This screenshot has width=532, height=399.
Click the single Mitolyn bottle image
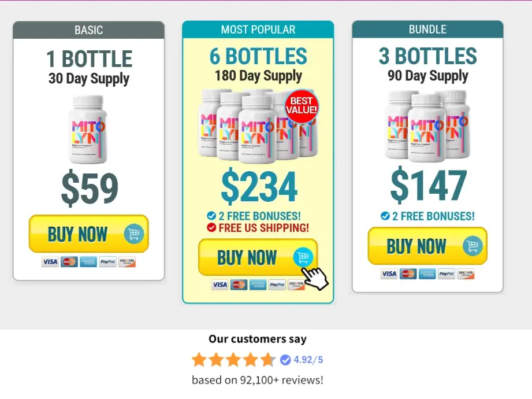(88, 129)
